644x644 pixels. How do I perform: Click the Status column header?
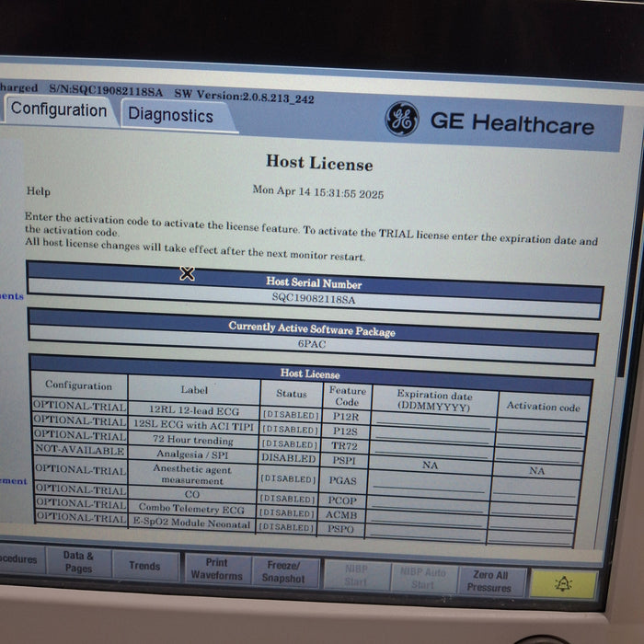[x=292, y=394]
